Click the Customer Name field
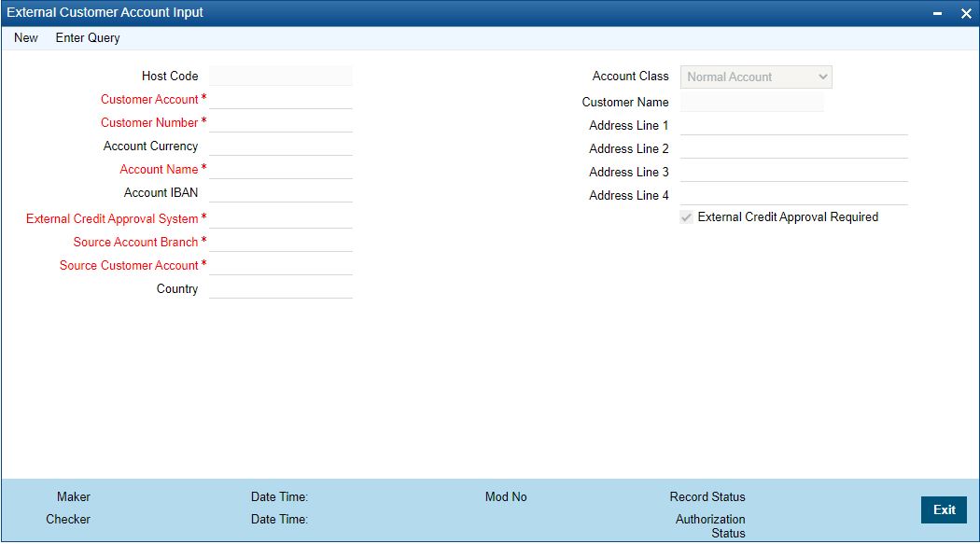This screenshot has width=980, height=544. point(752,102)
